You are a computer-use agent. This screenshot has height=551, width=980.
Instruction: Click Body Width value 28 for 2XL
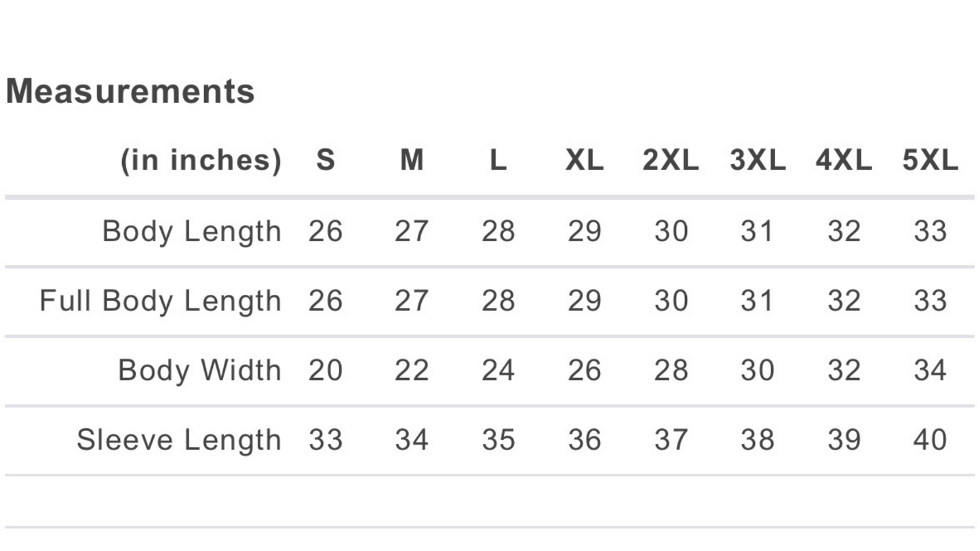(671, 371)
